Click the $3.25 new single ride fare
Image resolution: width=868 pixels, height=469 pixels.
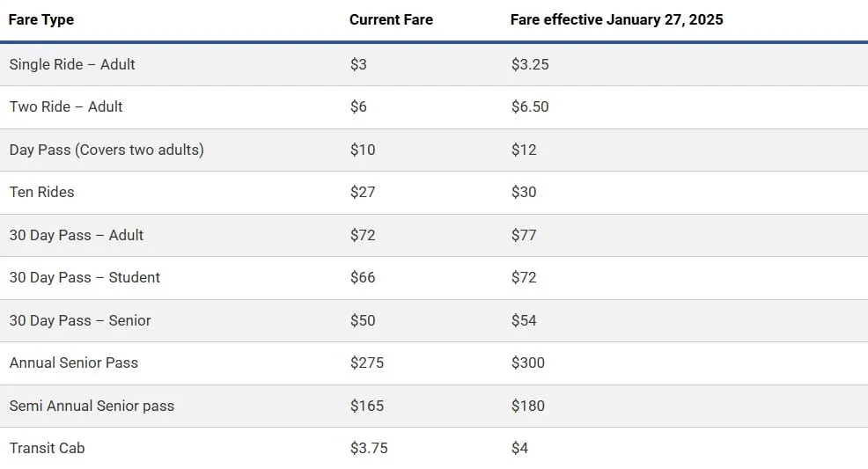tap(530, 64)
